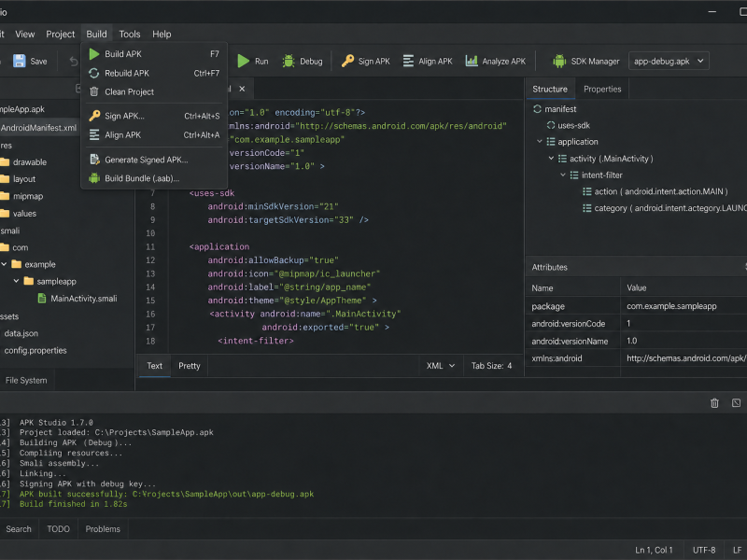747x560 pixels.
Task: Click the undo arrow in toolbar
Action: [x=74, y=61]
